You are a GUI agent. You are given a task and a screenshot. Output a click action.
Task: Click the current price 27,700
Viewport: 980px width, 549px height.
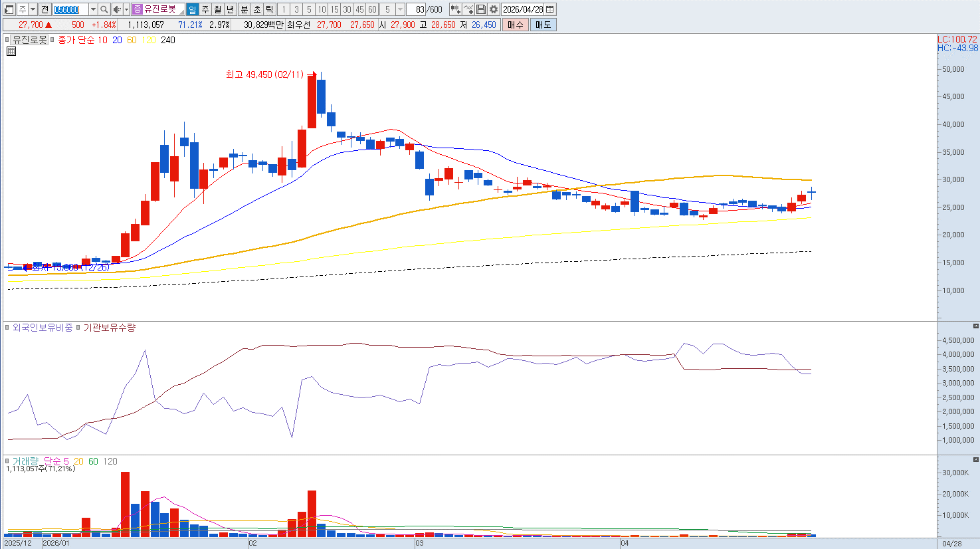(31, 25)
